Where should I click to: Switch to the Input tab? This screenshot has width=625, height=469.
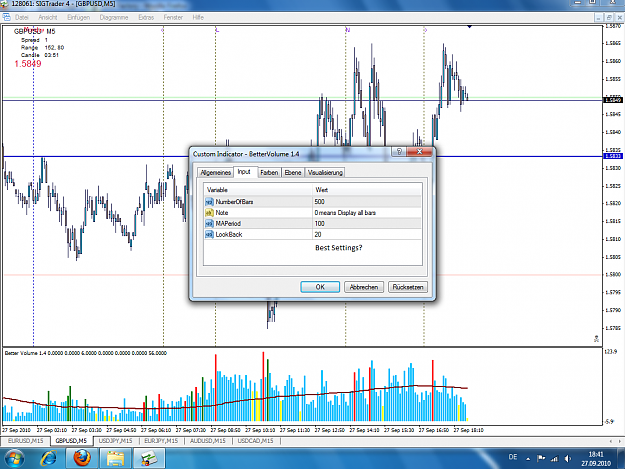tap(244, 172)
